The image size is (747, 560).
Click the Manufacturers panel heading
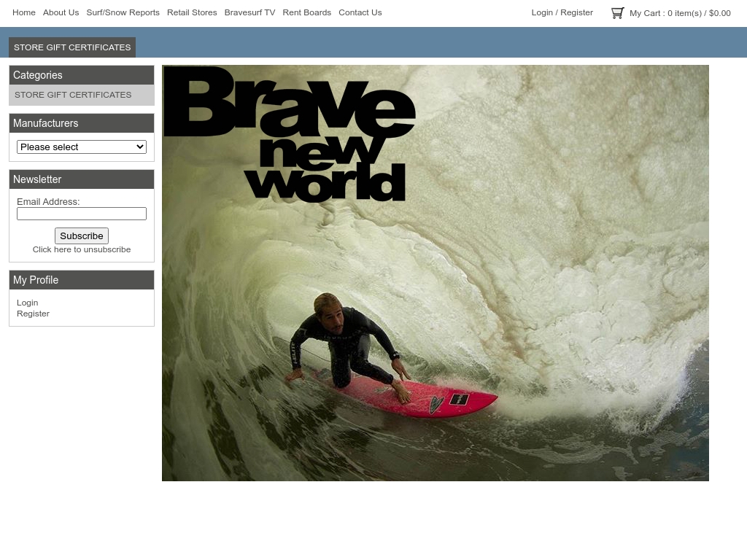(82, 123)
